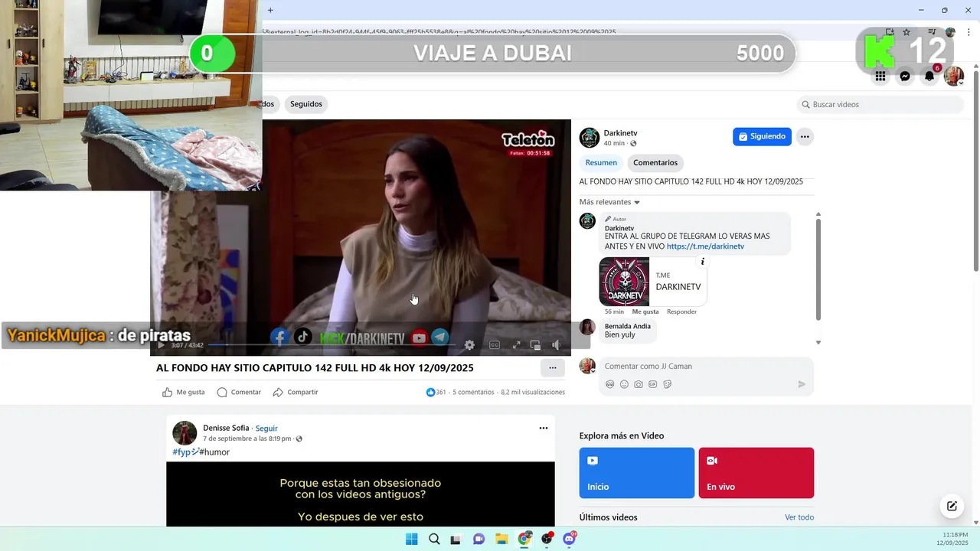The image size is (980, 551).
Task: Search videos in the Buscar videos field
Action: coord(880,104)
